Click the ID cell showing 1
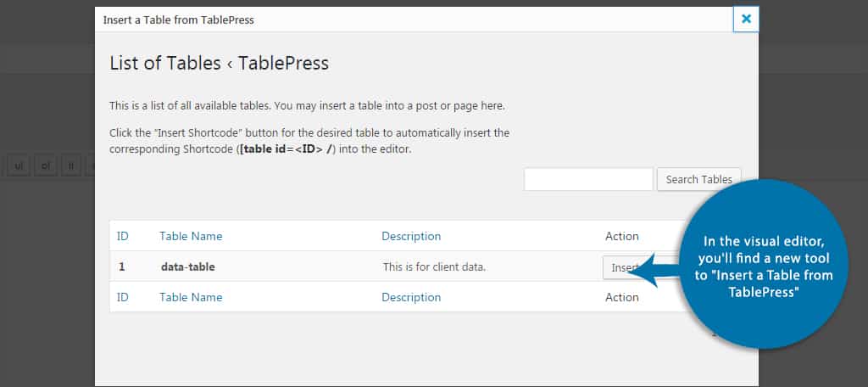The width and height of the screenshot is (868, 387). [122, 266]
